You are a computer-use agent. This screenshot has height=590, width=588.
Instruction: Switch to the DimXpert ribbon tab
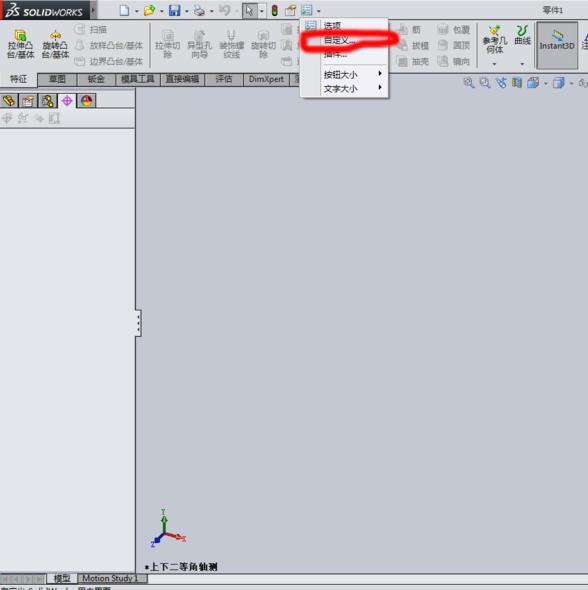click(266, 79)
